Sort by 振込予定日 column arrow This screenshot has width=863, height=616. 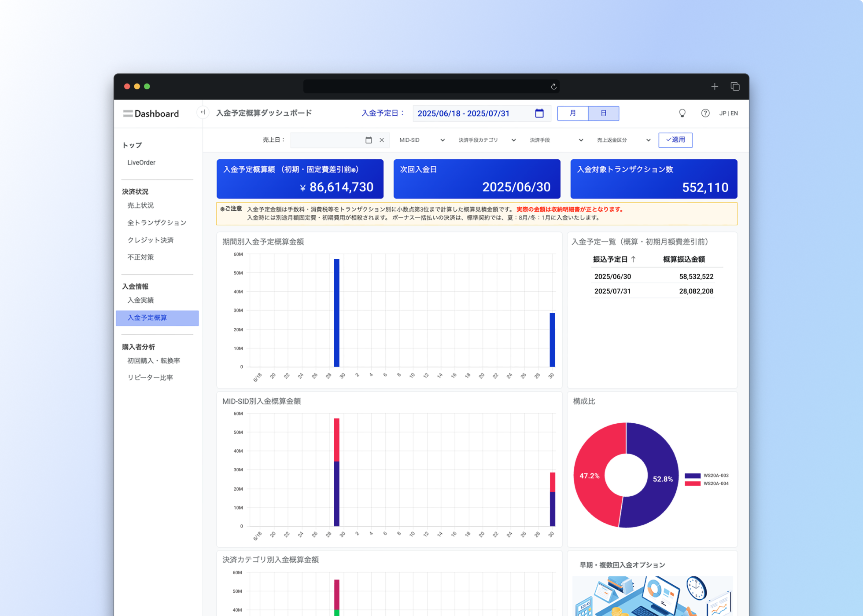(x=633, y=259)
